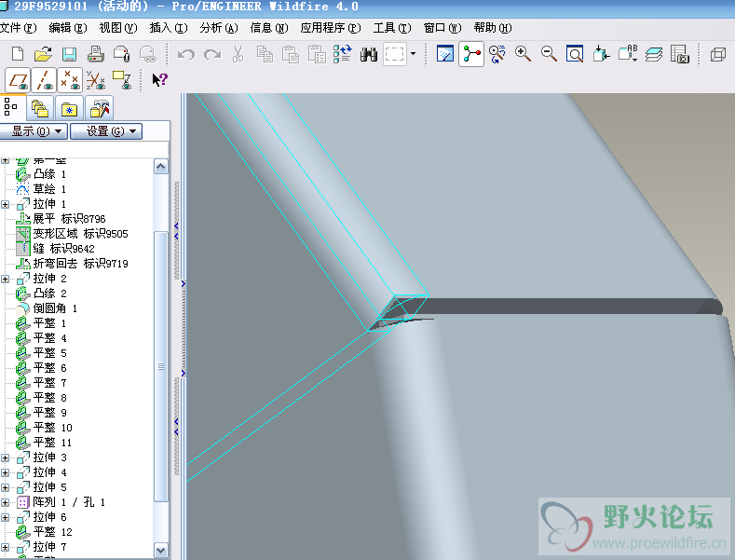Toggle datum axes display
The image size is (735, 560).
(44, 80)
